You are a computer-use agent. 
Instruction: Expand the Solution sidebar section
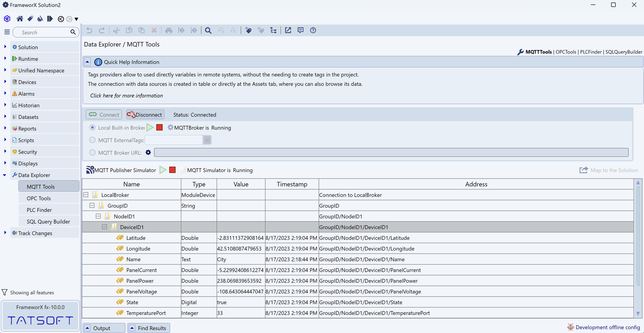(5, 47)
